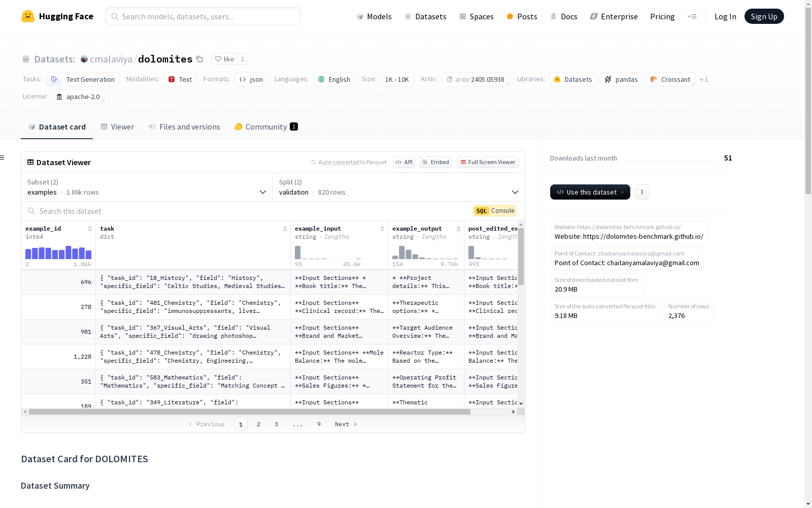Click the pandas library tag

(x=621, y=79)
